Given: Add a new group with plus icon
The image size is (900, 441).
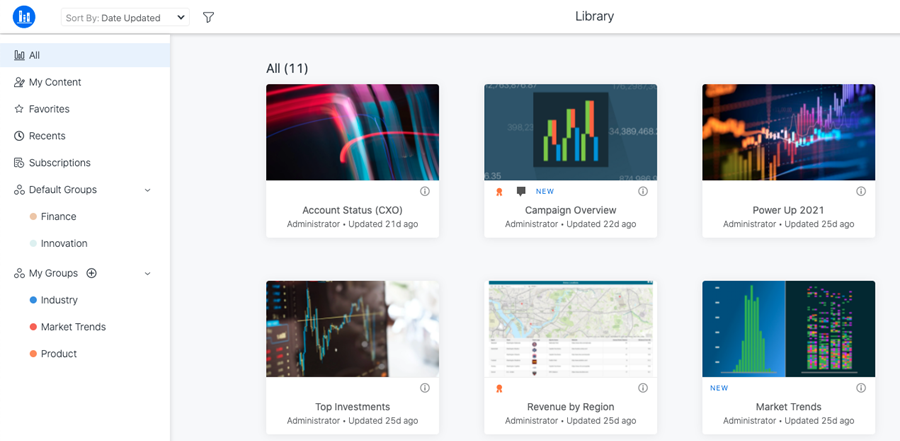Looking at the screenshot, I should point(91,273).
